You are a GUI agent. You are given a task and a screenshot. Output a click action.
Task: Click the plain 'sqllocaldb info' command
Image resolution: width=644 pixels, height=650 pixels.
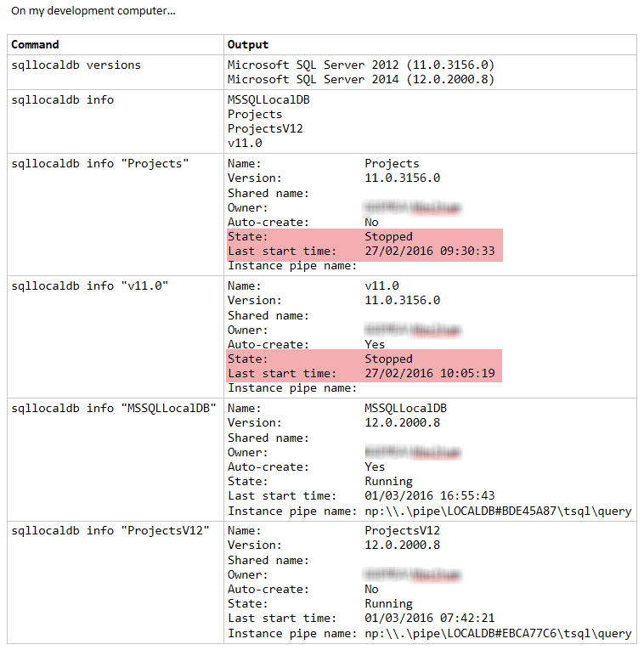[62, 100]
